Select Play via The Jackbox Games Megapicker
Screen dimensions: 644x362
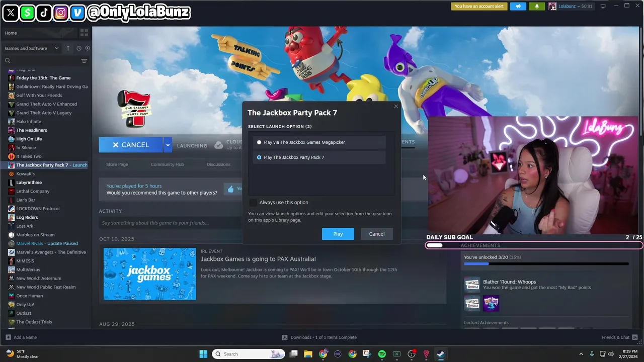pos(319,142)
